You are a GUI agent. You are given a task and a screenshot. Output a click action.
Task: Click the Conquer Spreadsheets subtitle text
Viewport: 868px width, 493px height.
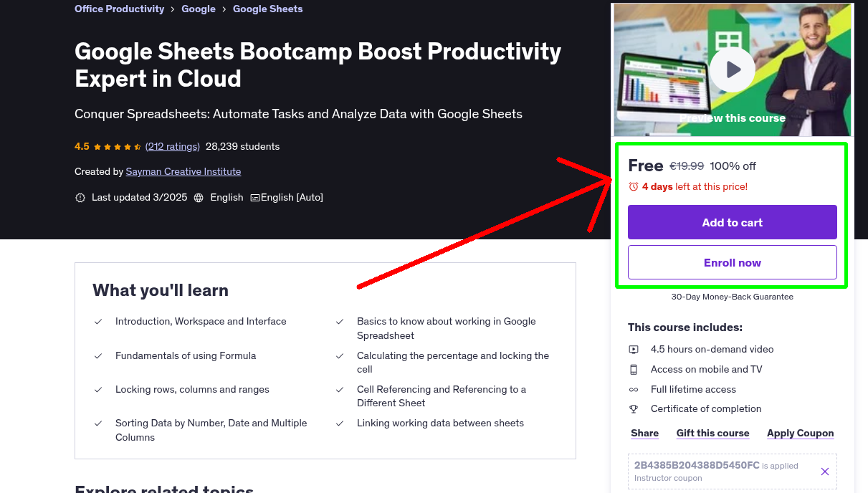[x=298, y=114]
